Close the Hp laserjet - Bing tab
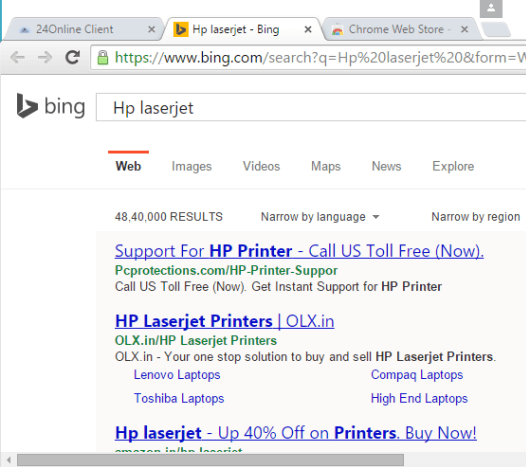This screenshot has width=526, height=467. click(x=308, y=30)
